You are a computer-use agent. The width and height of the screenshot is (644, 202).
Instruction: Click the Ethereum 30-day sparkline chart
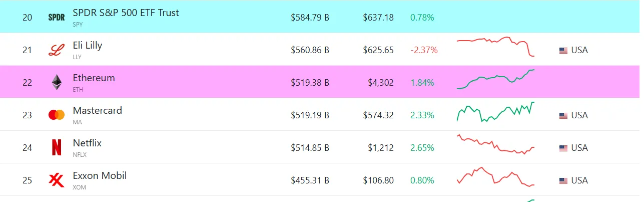click(495, 79)
